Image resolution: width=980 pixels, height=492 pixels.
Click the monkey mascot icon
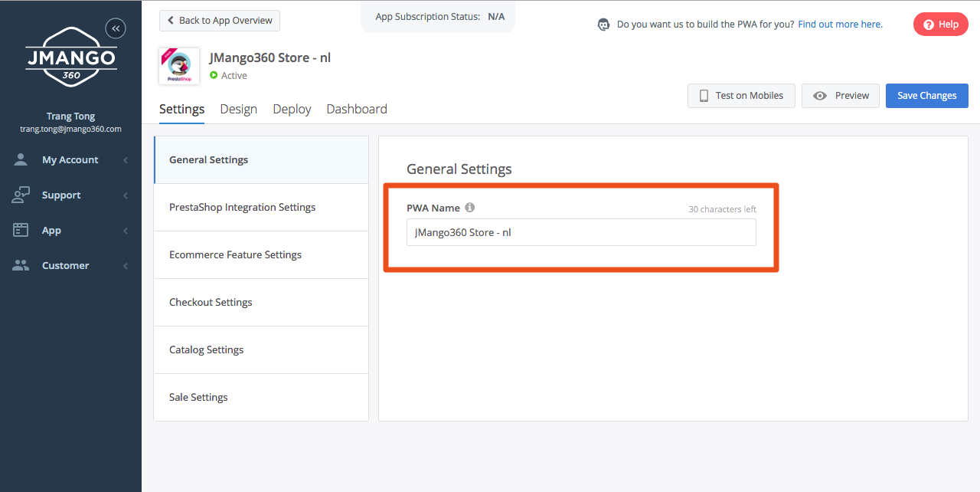(x=604, y=25)
